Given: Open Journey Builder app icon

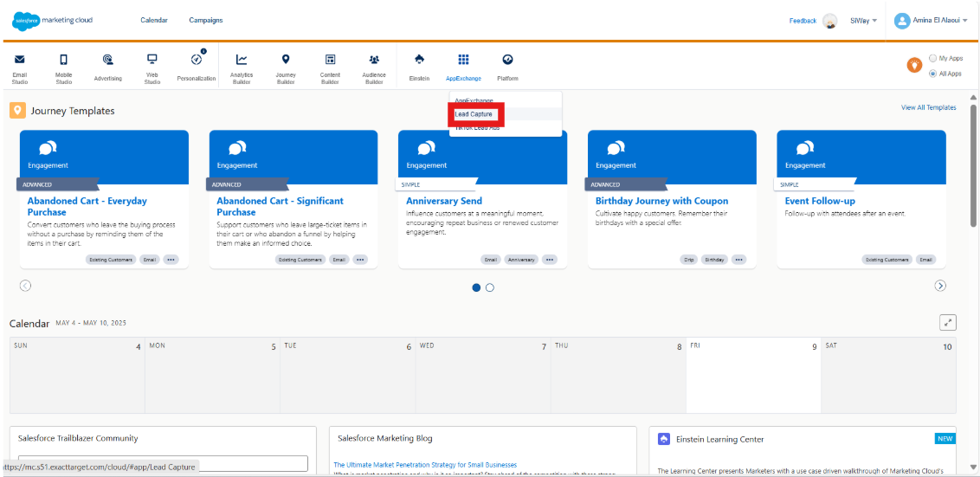Looking at the screenshot, I should [286, 60].
